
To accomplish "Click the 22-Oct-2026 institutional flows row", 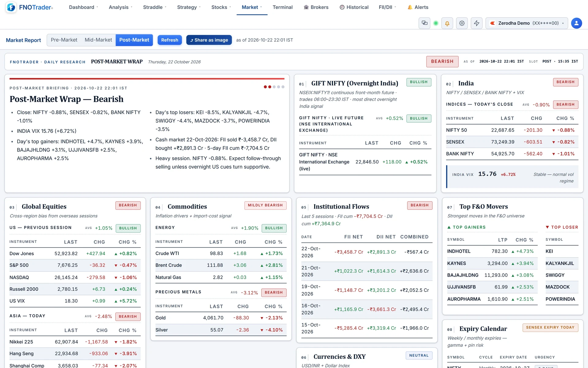I will (x=367, y=252).
